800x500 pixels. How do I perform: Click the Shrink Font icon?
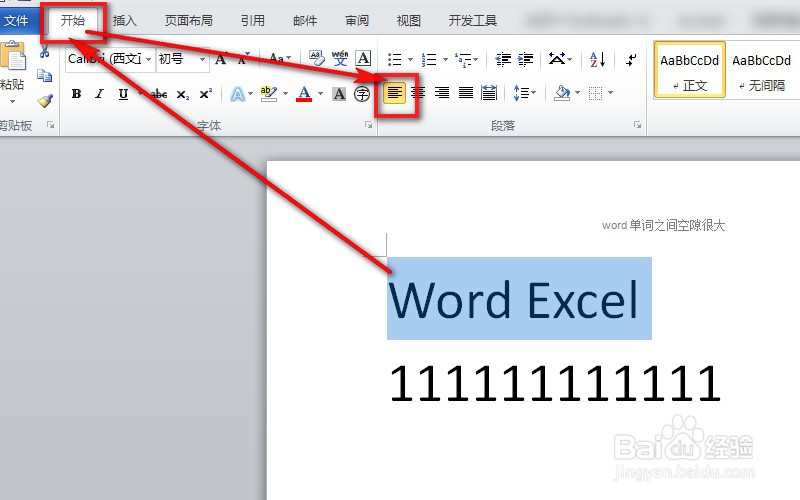(244, 59)
